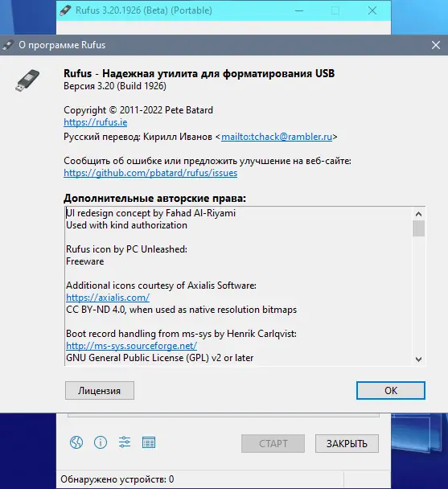Click the "CC BY-ND 4.0" license line

pos(181,310)
